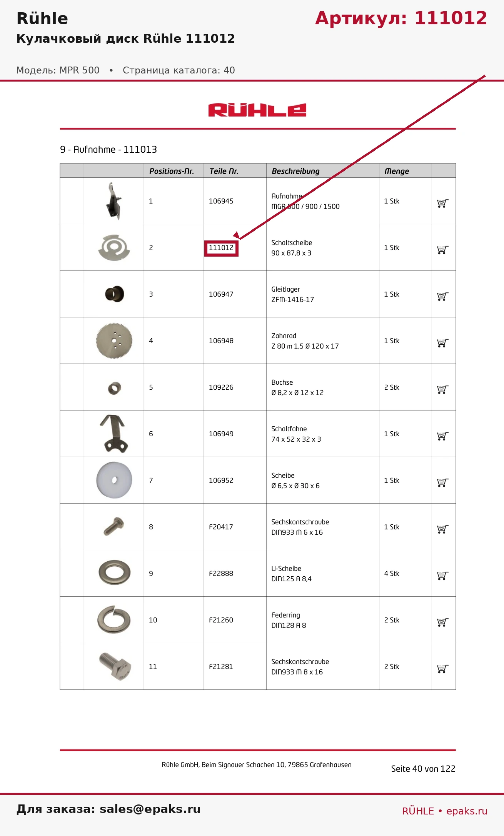Image resolution: width=504 pixels, height=836 pixels.
Task: Click the Rühle logo
Action: pyautogui.click(x=257, y=110)
